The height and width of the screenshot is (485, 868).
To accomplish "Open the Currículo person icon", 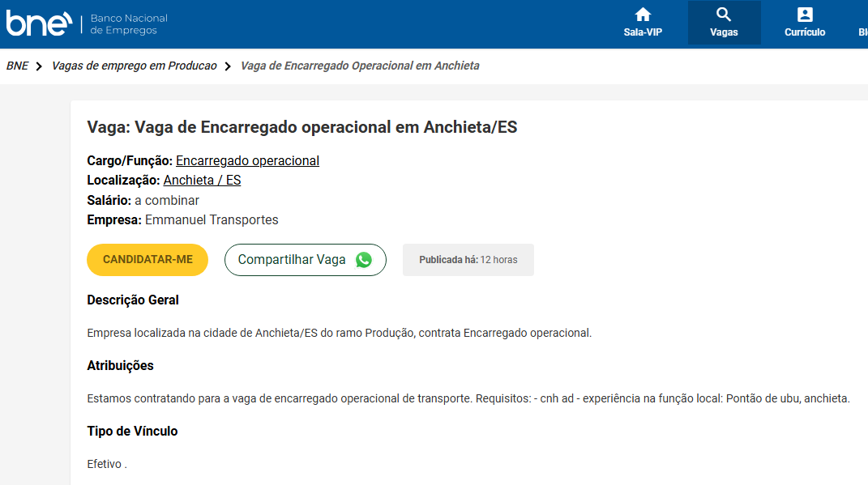I will click(805, 15).
